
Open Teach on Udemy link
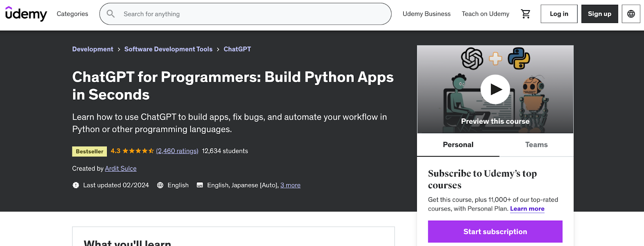(485, 14)
